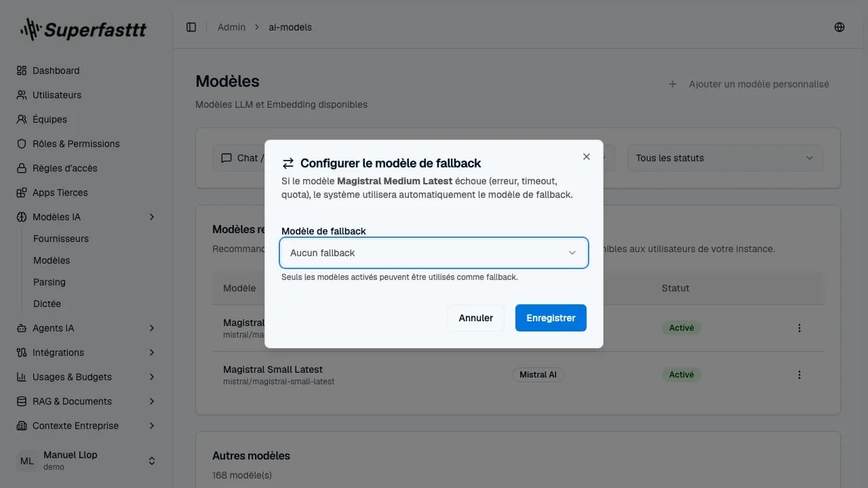The width and height of the screenshot is (868, 488).
Task: Click the Intégrations icon
Action: coord(22,352)
